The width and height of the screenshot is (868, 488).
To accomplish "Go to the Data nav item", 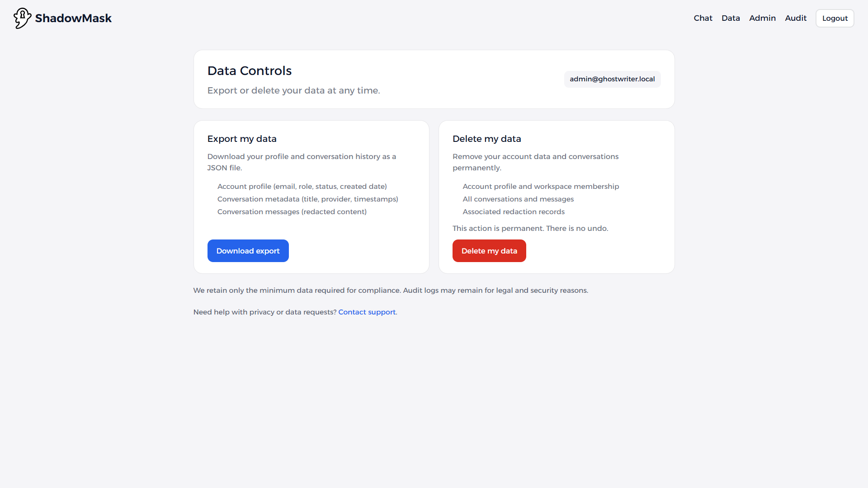I will 730,18.
